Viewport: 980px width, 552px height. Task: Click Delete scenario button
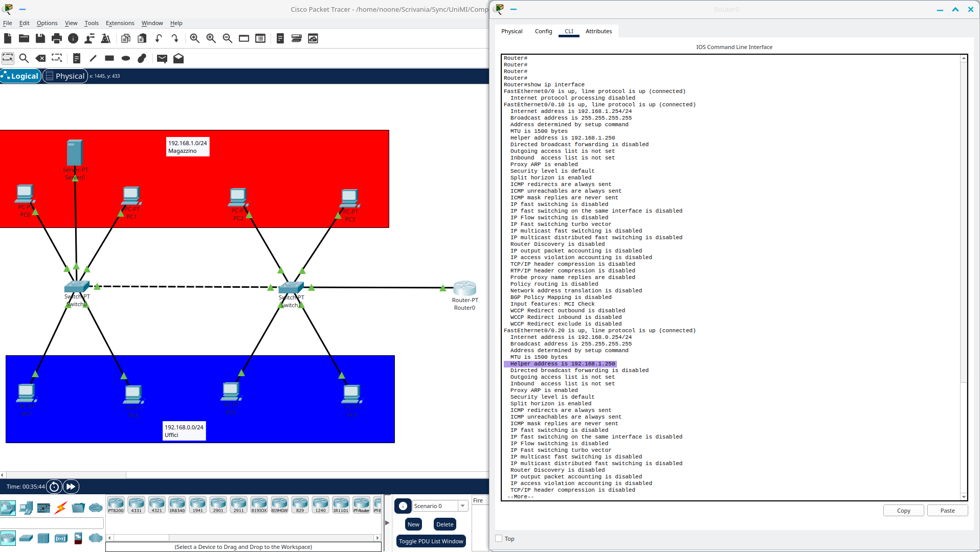[445, 524]
